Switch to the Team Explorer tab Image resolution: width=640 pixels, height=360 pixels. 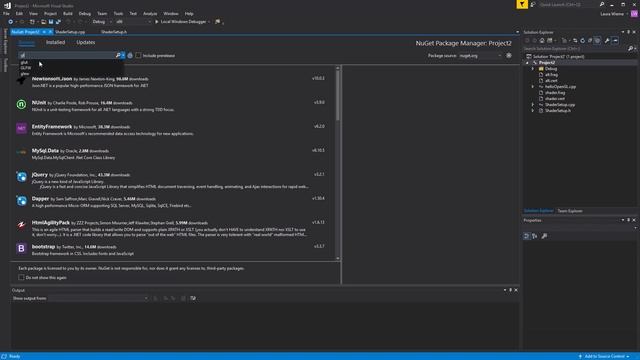pos(570,211)
